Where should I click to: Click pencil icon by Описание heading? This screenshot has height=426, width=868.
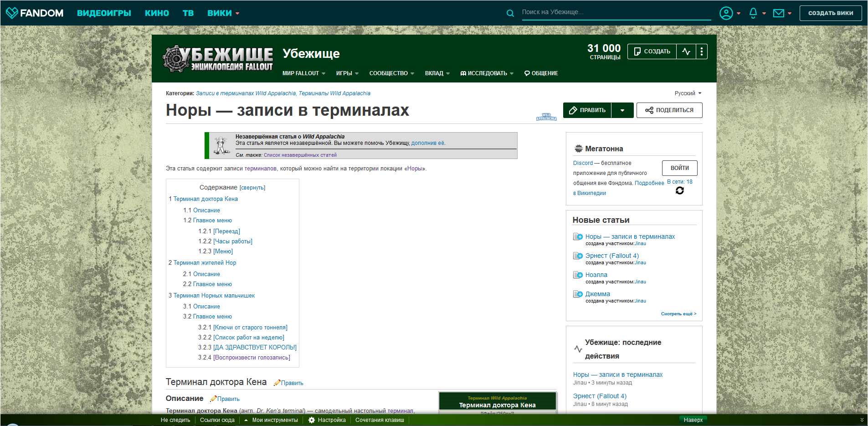[x=213, y=399]
